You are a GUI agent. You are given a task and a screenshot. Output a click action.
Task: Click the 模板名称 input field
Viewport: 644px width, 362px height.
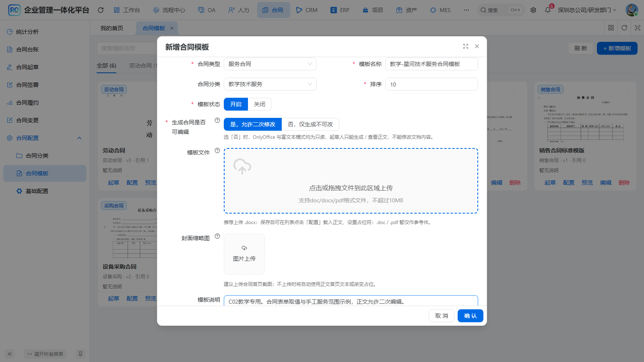click(x=431, y=64)
